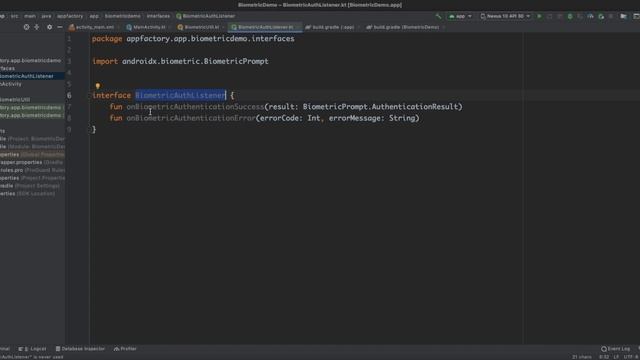The image size is (640, 360).
Task: Click 'BiometricPrompt.AuthenticationResult' parameter type
Action: pyautogui.click(x=381, y=107)
